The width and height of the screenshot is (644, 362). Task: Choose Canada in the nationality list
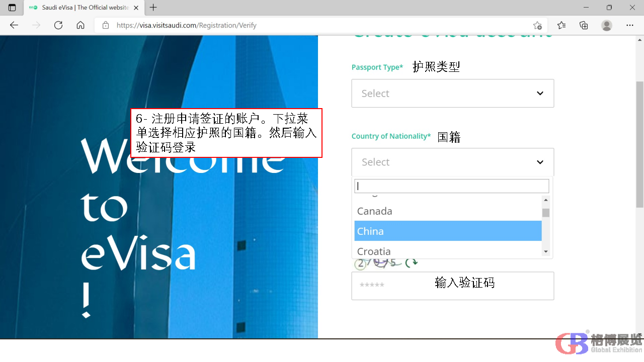[x=448, y=211]
